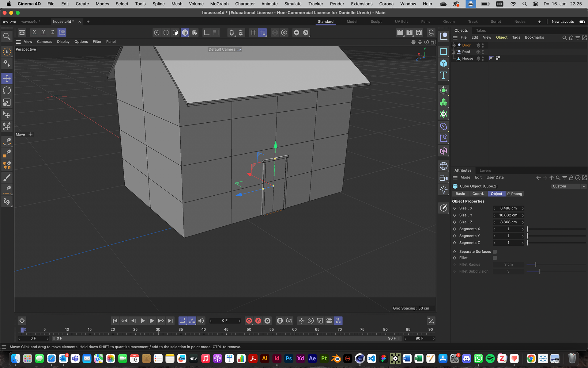Switch to the Coord. tab
Viewport: 588px width, 368px height.
pos(478,194)
